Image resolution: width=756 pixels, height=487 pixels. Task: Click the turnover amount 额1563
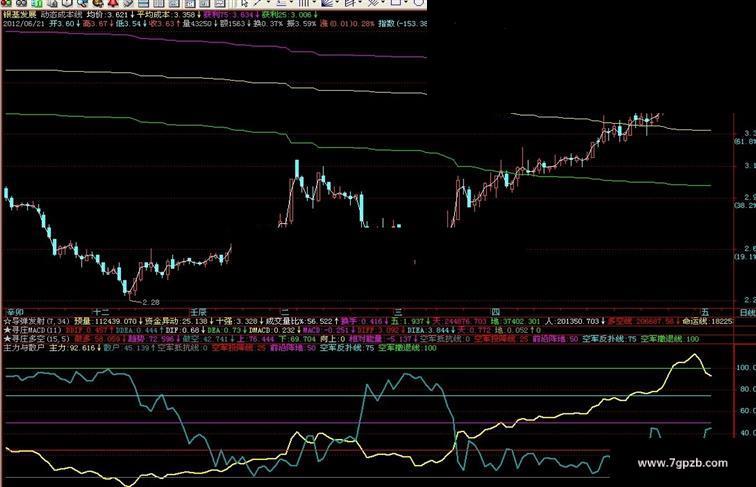(x=232, y=23)
